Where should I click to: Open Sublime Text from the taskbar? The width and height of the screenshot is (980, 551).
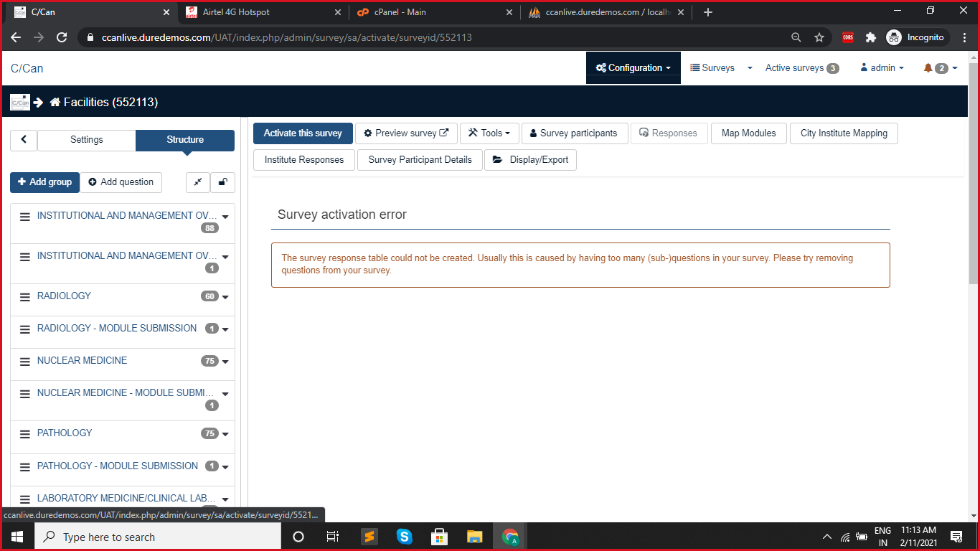pyautogui.click(x=369, y=537)
